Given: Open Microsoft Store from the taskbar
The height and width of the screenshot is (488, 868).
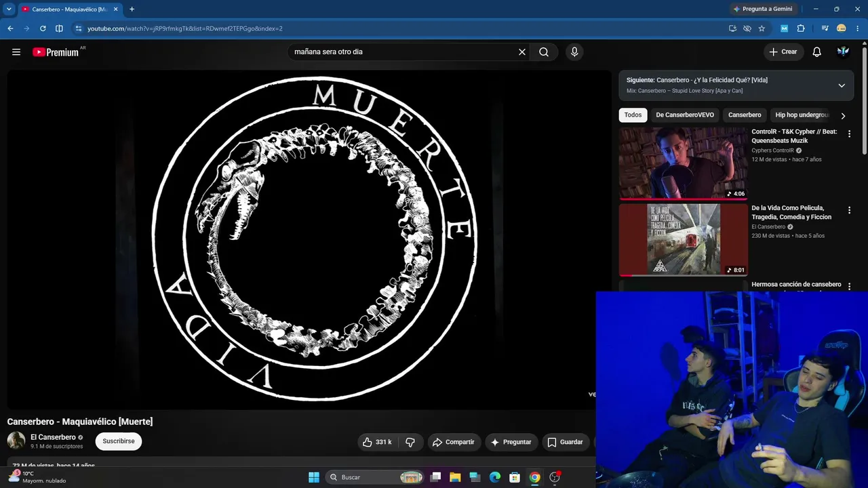Looking at the screenshot, I should [515, 477].
